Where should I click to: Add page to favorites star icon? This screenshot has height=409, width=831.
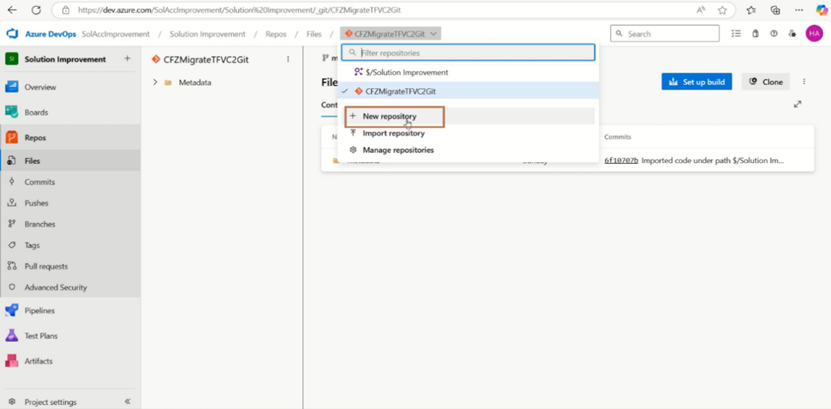click(x=722, y=10)
